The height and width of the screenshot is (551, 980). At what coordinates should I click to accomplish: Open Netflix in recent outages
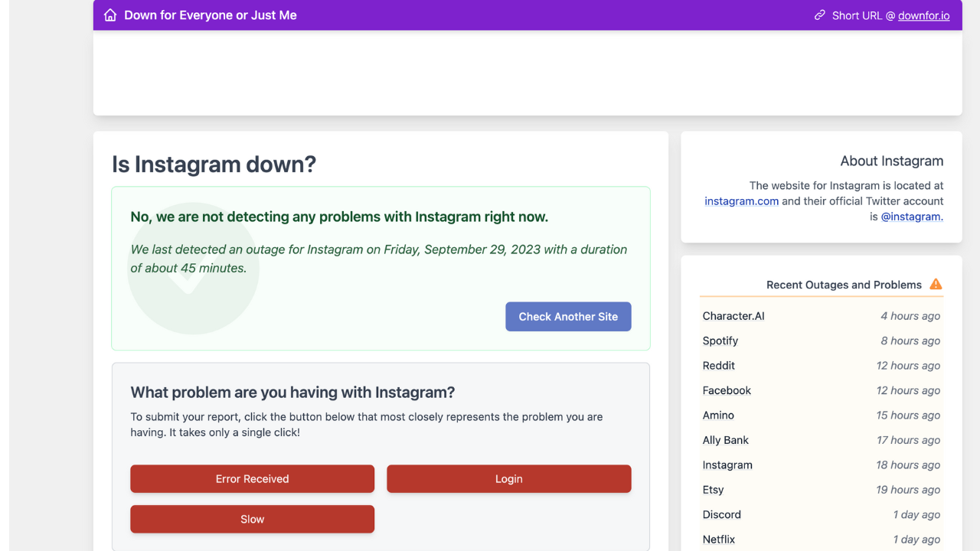[x=718, y=540]
